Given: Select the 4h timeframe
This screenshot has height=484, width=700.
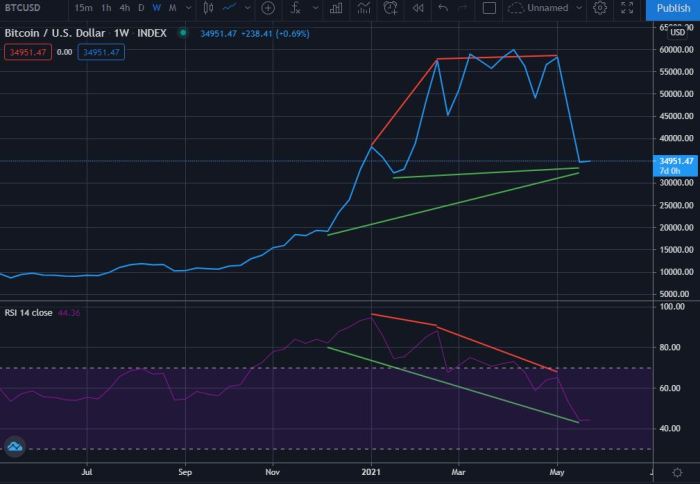Looking at the screenshot, I should point(125,8).
